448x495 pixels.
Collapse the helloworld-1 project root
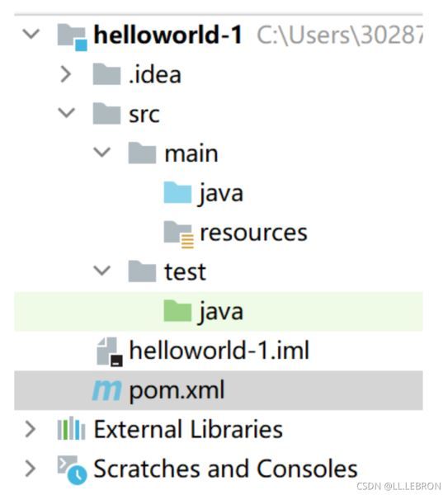tap(31, 34)
